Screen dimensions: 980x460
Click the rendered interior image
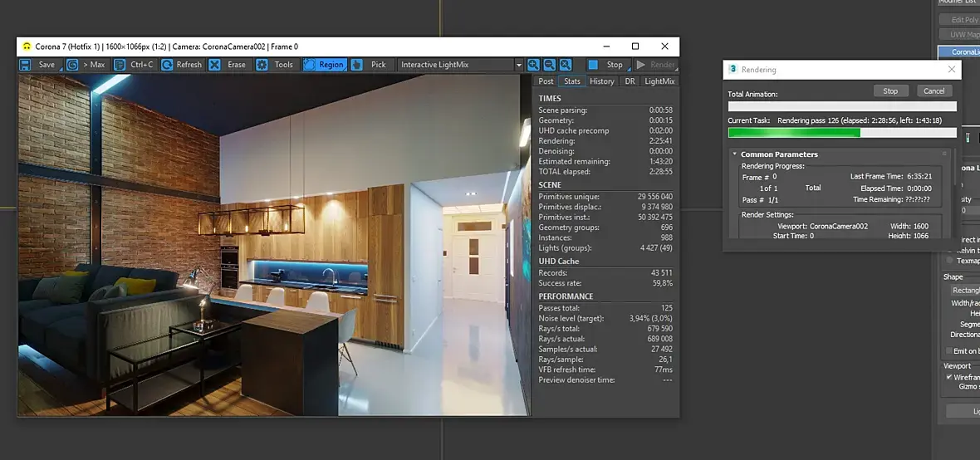tap(274, 245)
